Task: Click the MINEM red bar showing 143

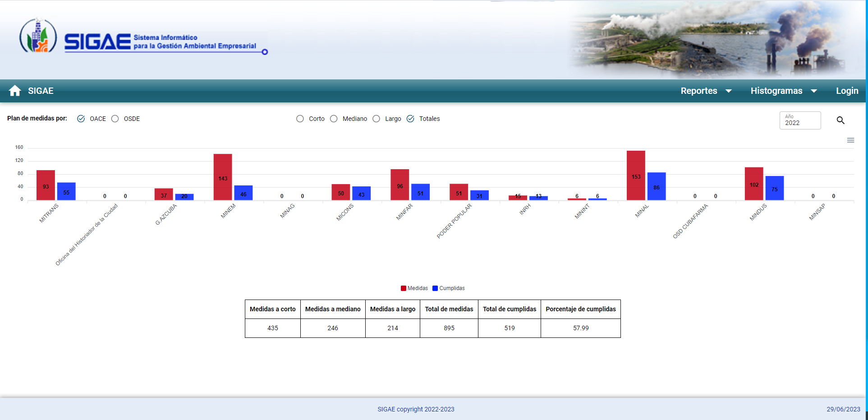Action: pos(223,177)
